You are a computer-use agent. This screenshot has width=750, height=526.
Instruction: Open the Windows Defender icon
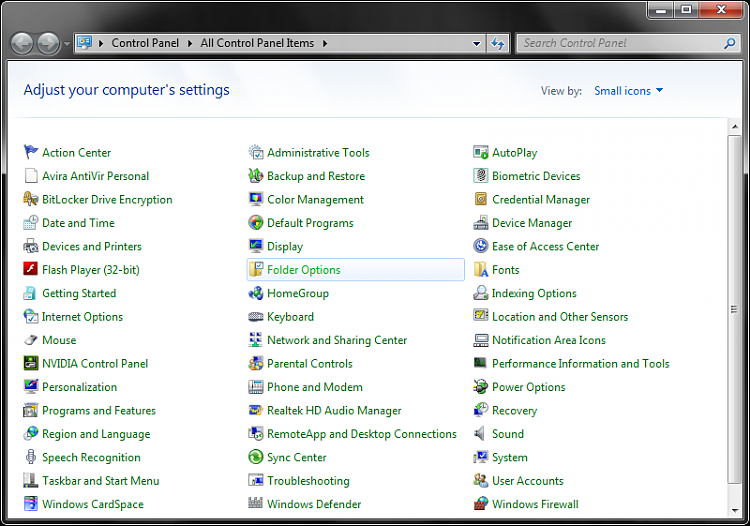tap(256, 504)
